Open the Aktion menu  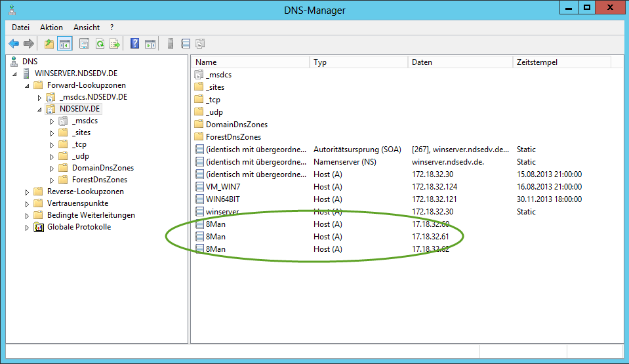point(51,28)
